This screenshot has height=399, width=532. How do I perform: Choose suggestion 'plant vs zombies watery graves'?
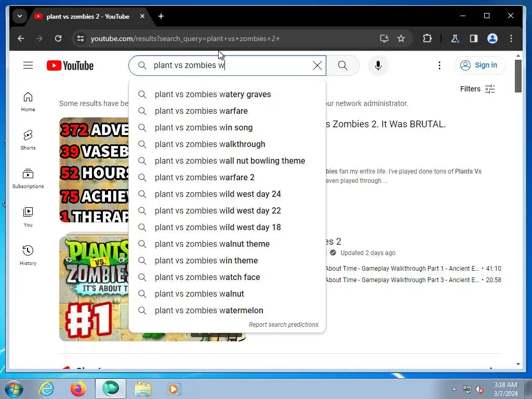[227, 95]
